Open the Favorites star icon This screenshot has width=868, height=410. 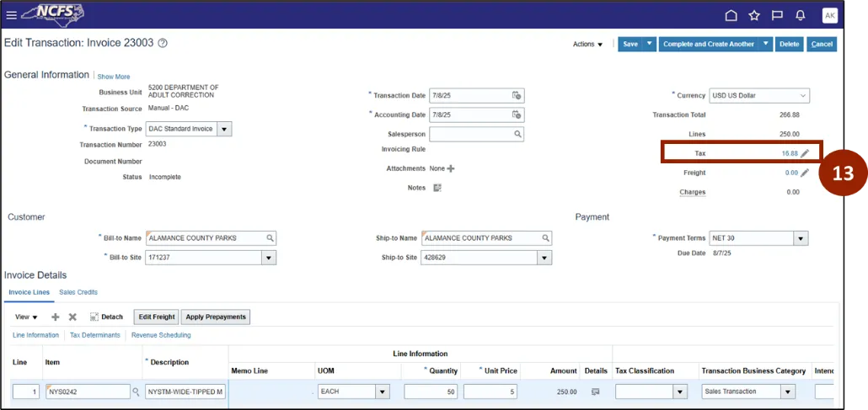coord(754,15)
